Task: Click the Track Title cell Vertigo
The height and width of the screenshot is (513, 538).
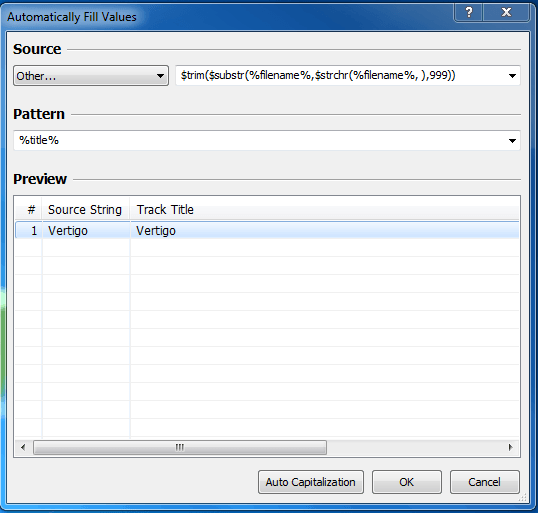Action: pyautogui.click(x=156, y=231)
